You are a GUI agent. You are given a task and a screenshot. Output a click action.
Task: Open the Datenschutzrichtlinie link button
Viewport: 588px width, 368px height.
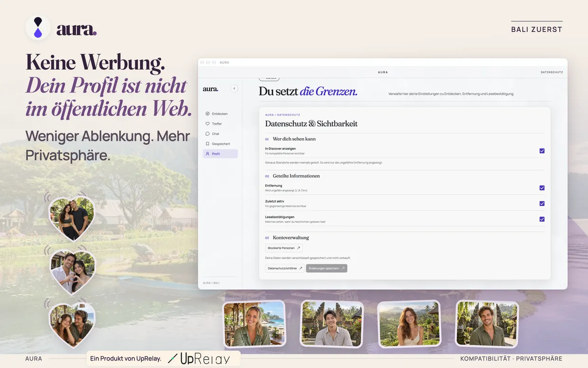click(x=285, y=268)
